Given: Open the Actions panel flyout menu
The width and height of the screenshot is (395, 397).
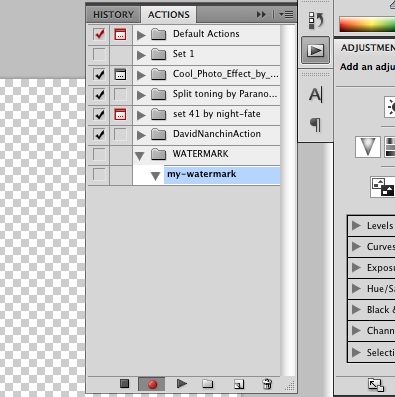Looking at the screenshot, I should click(x=286, y=15).
